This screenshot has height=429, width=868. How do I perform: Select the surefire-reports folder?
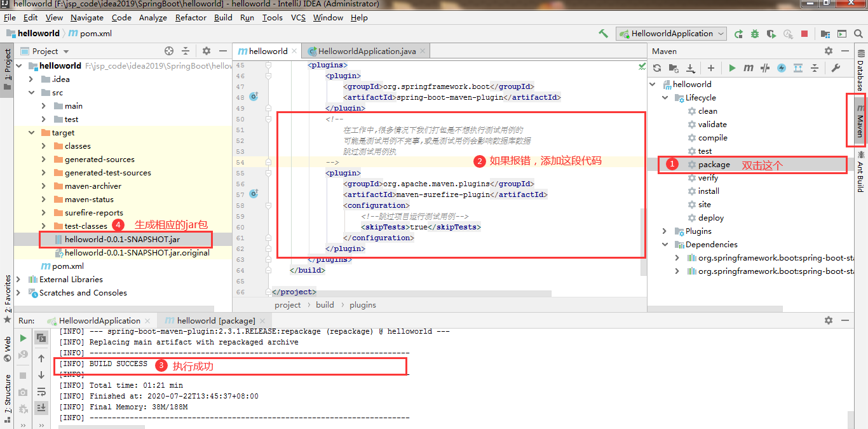94,213
